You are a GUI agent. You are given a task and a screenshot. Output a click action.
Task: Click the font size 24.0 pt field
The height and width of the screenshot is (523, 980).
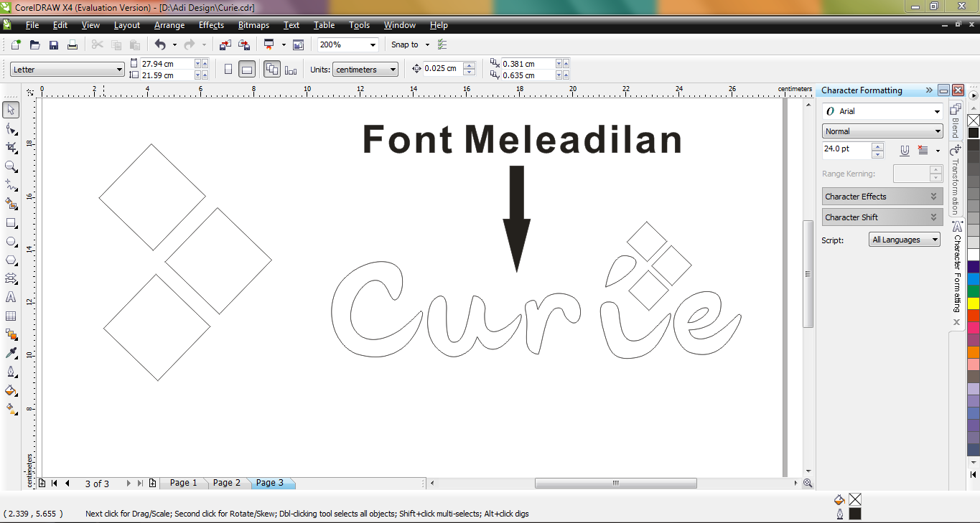(846, 149)
